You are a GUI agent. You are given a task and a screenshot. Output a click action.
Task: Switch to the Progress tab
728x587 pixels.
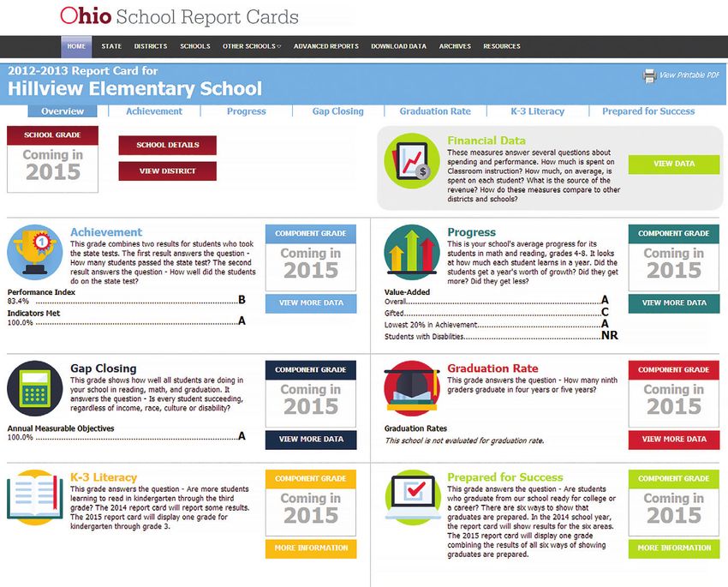coord(246,111)
